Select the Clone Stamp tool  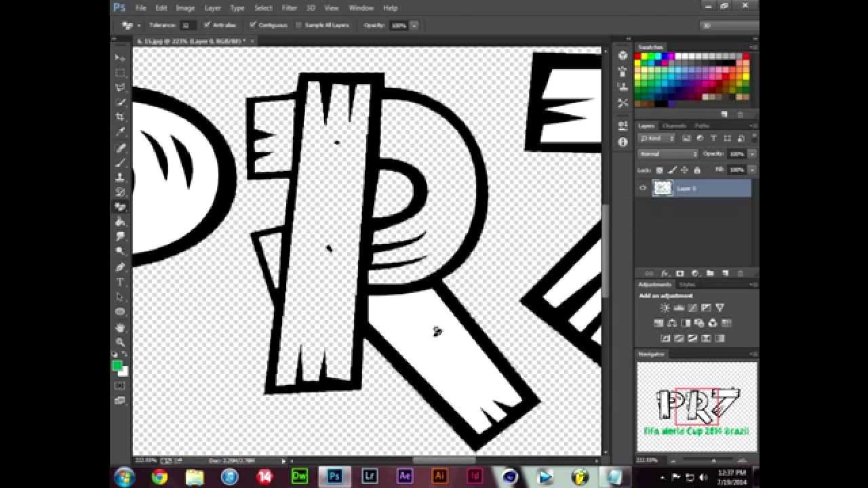120,178
